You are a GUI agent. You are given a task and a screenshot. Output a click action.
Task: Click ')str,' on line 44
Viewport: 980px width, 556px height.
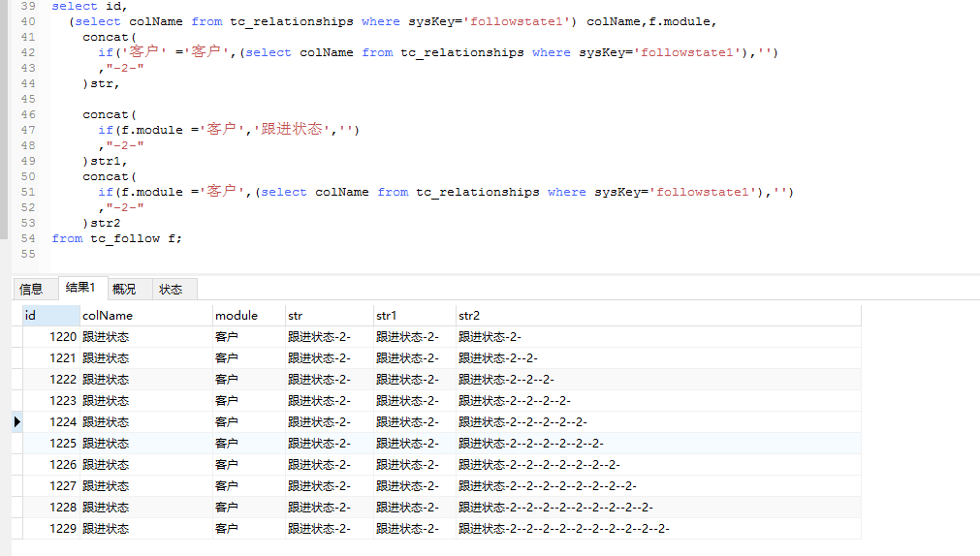click(x=101, y=83)
